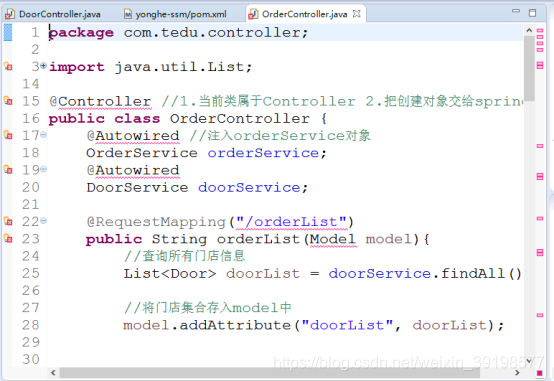Collapse the fold at line 17
The image size is (554, 381).
[x=43, y=135]
